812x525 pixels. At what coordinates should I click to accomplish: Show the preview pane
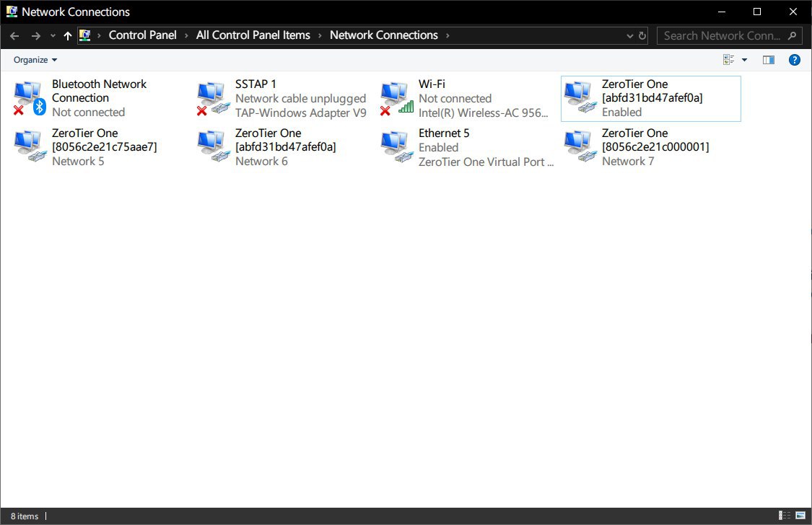[x=769, y=60]
